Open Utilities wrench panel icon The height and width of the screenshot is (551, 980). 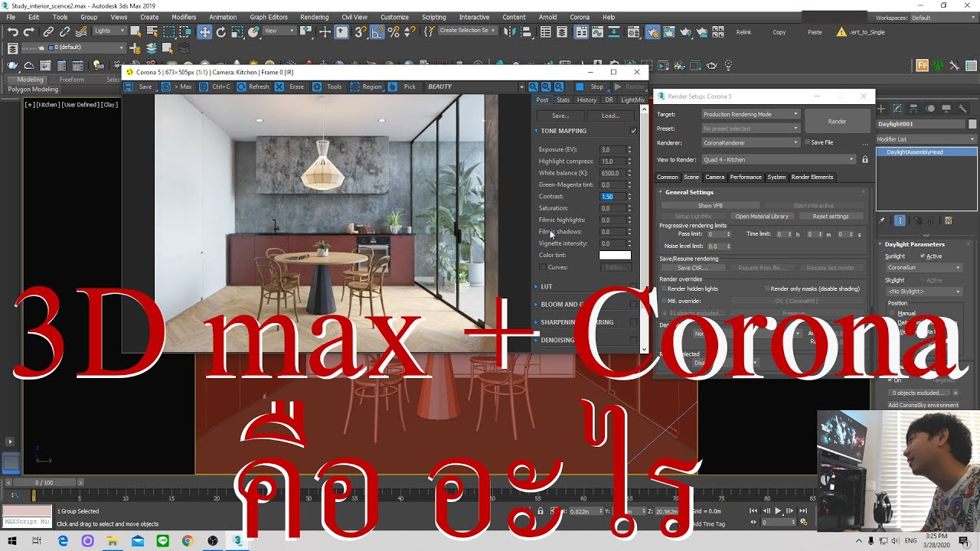pyautogui.click(x=962, y=109)
